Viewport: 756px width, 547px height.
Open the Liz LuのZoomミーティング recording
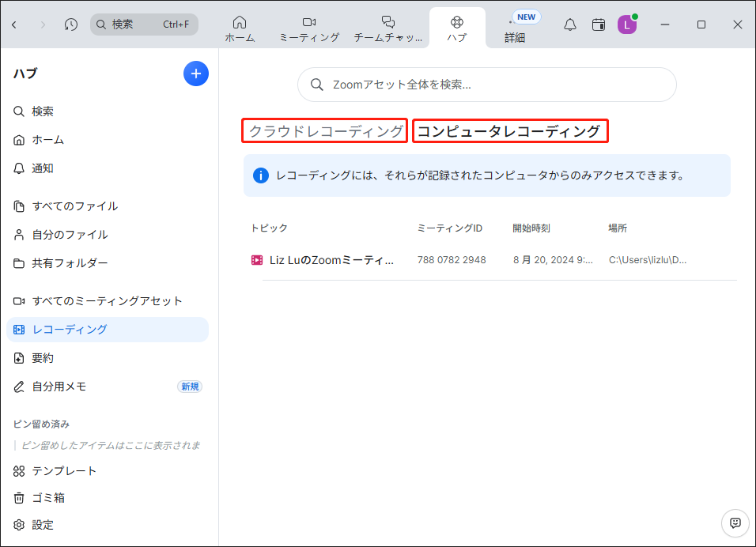[x=332, y=260]
